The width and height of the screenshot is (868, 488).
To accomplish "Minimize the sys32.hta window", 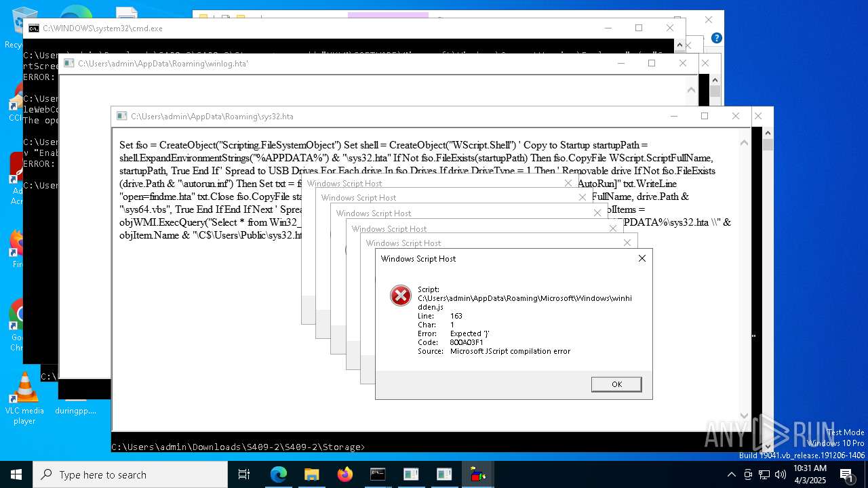I will 673,116.
